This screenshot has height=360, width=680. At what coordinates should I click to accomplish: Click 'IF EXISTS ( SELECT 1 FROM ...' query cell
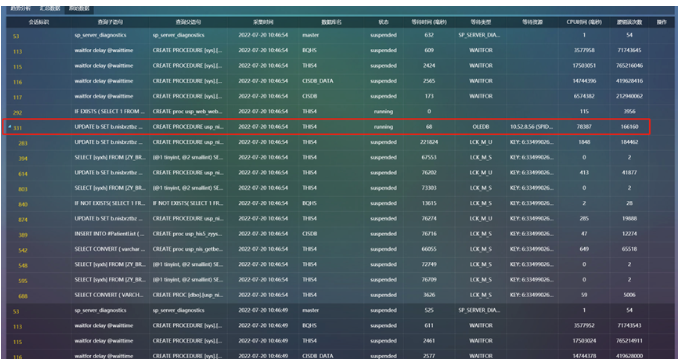click(x=109, y=111)
